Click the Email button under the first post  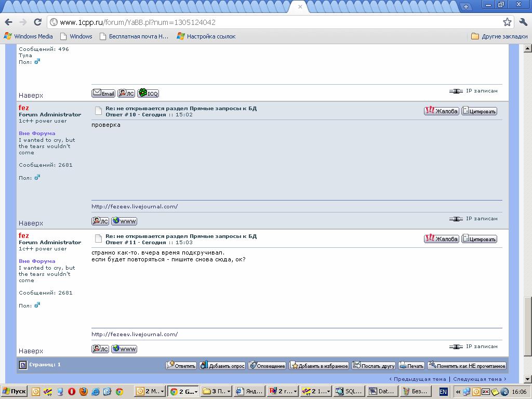[x=103, y=93]
